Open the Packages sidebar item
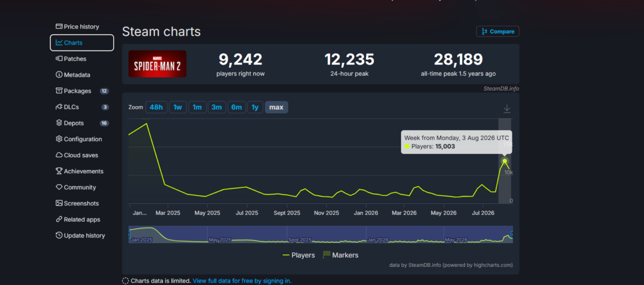 82,91
